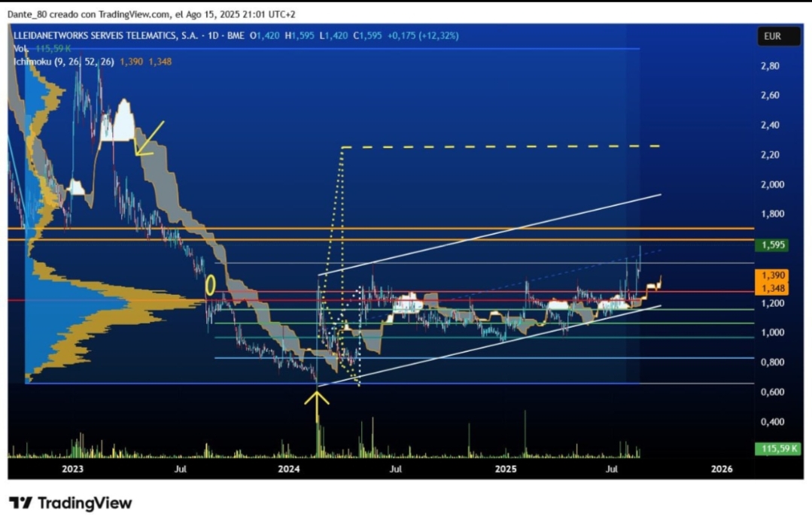Click the green 1,595 last price tag
The height and width of the screenshot is (519, 812).
pos(771,244)
